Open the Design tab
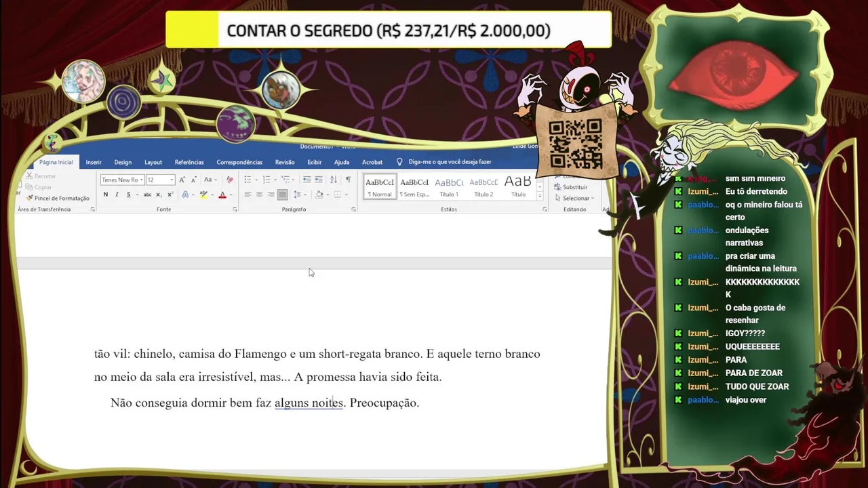Screen dimensions: 868x488 point(123,162)
